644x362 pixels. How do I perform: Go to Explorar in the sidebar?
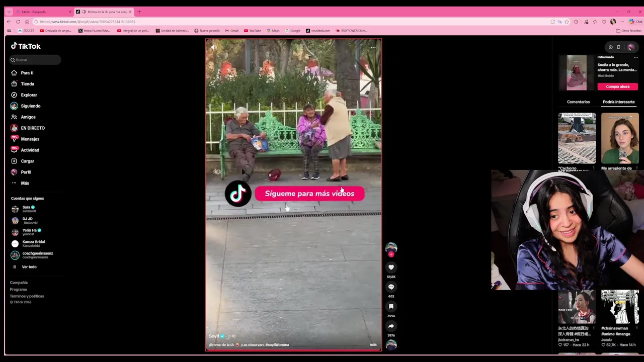[x=24, y=95]
